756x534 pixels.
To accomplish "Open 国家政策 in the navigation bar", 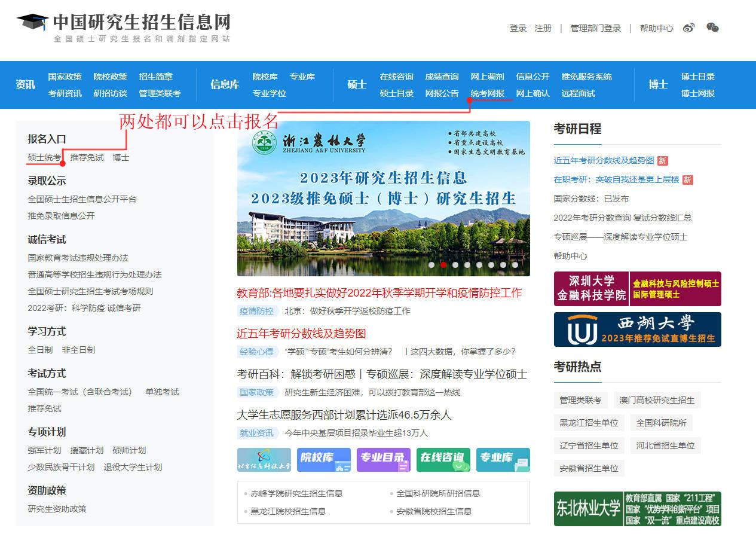I will pos(65,77).
